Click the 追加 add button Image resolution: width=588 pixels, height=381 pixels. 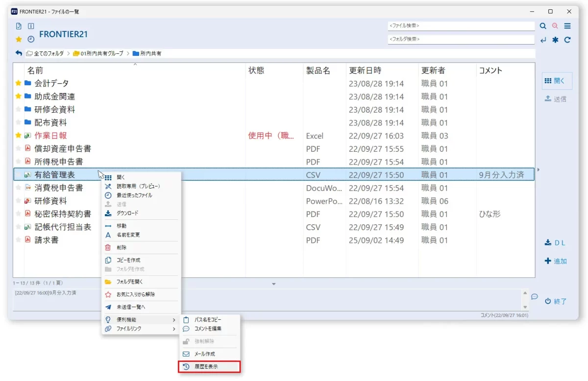click(556, 262)
